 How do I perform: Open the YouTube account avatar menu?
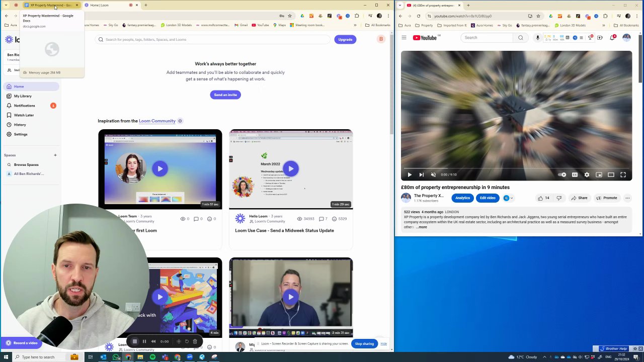626,38
